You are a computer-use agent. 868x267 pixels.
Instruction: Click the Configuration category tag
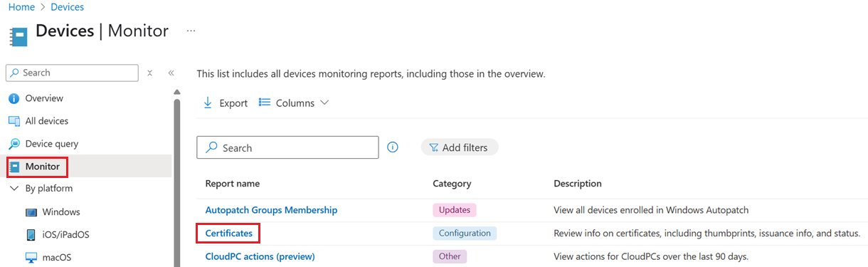tap(465, 233)
